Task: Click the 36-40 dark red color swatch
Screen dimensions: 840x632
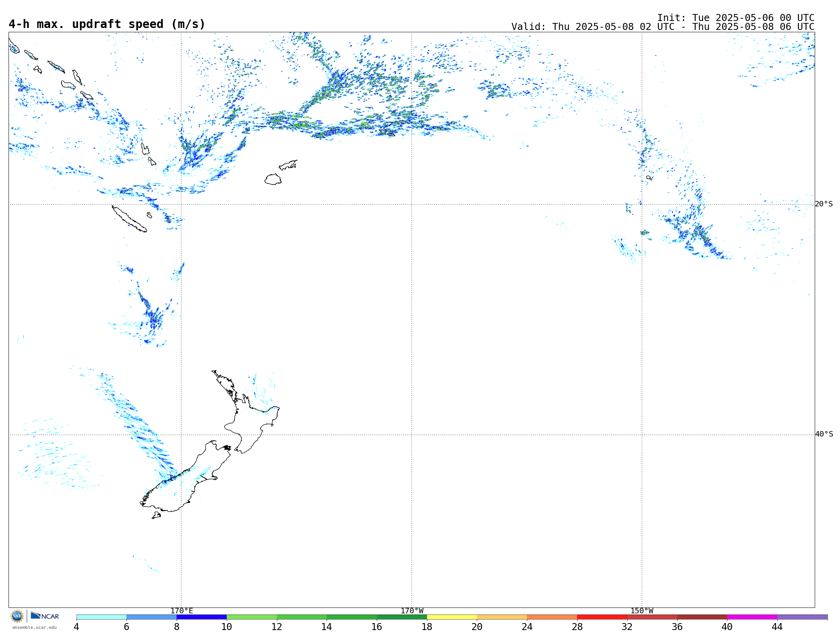Action: tap(702, 617)
